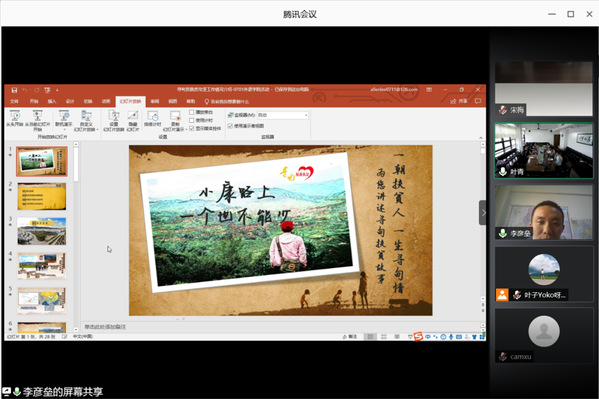Click the Notes button in status bar
This screenshot has width=599, height=399.
pyautogui.click(x=350, y=337)
